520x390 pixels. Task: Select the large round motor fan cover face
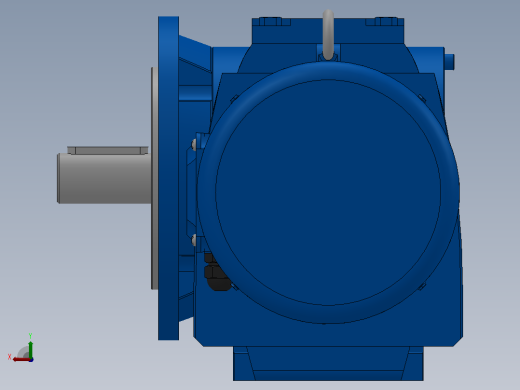pyautogui.click(x=328, y=192)
